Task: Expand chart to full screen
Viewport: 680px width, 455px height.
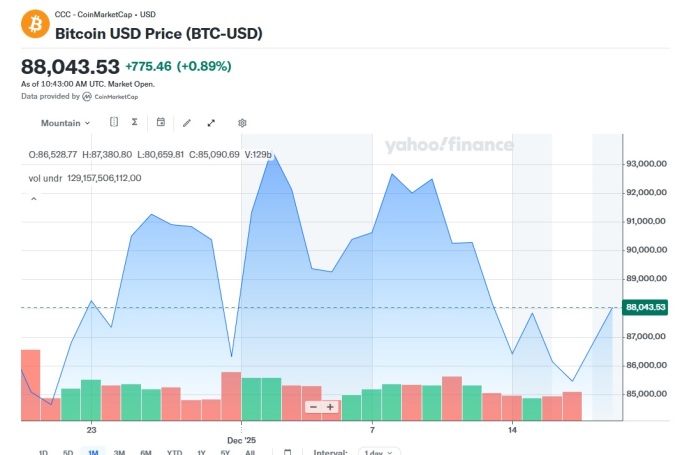Action: click(211, 123)
